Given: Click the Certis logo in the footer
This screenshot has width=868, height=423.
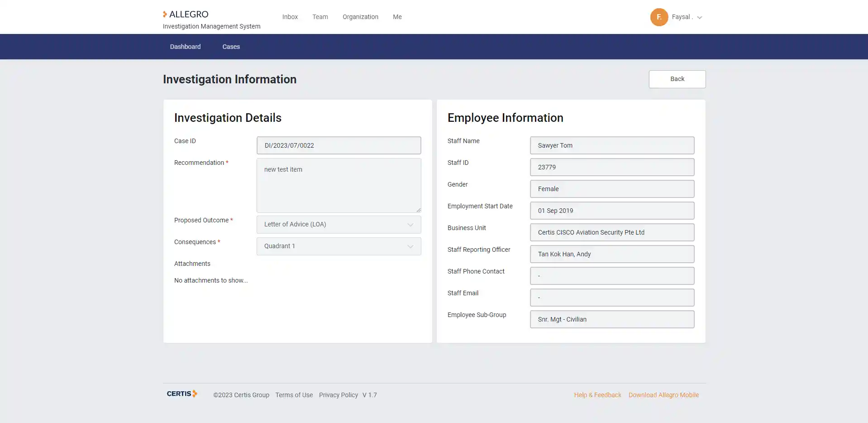Looking at the screenshot, I should pyautogui.click(x=182, y=394).
